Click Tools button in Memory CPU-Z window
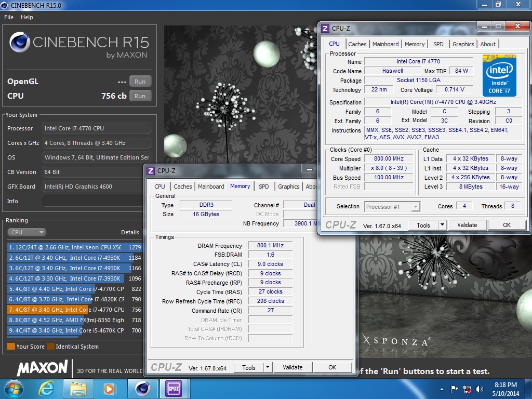Image resolution: width=532 pixels, height=399 pixels. (249, 367)
